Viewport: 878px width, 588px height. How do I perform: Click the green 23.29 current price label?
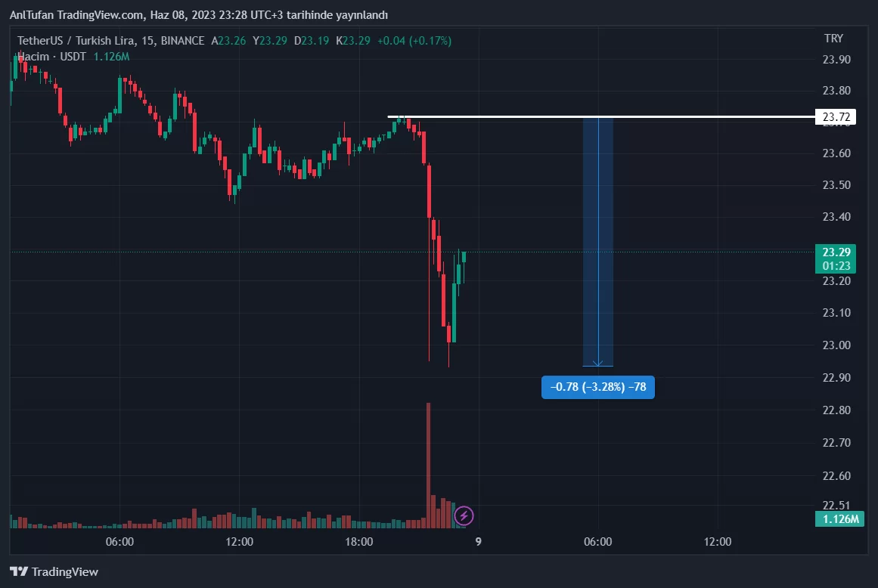coord(838,252)
